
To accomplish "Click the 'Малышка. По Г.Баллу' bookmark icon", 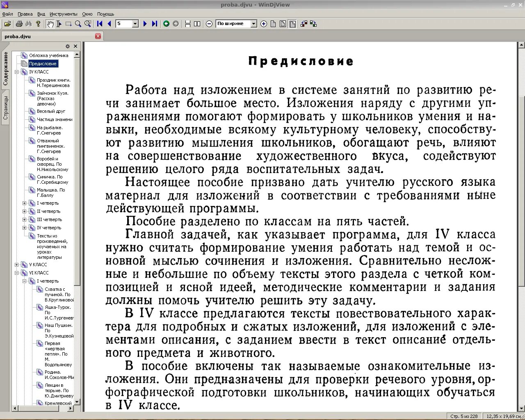I will point(32,190).
